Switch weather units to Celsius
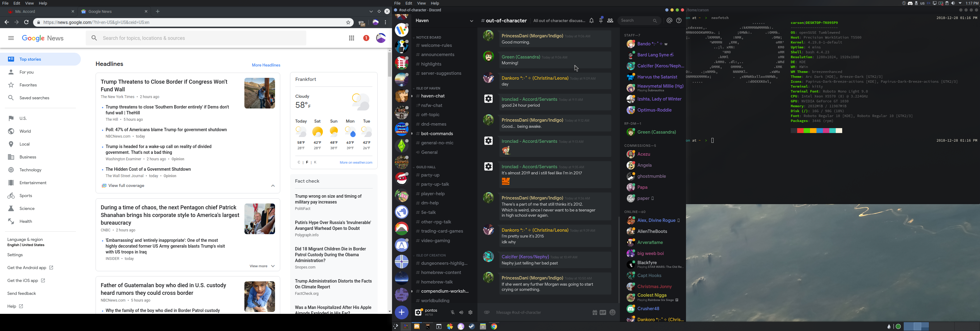Image resolution: width=980 pixels, height=331 pixels. (x=299, y=163)
